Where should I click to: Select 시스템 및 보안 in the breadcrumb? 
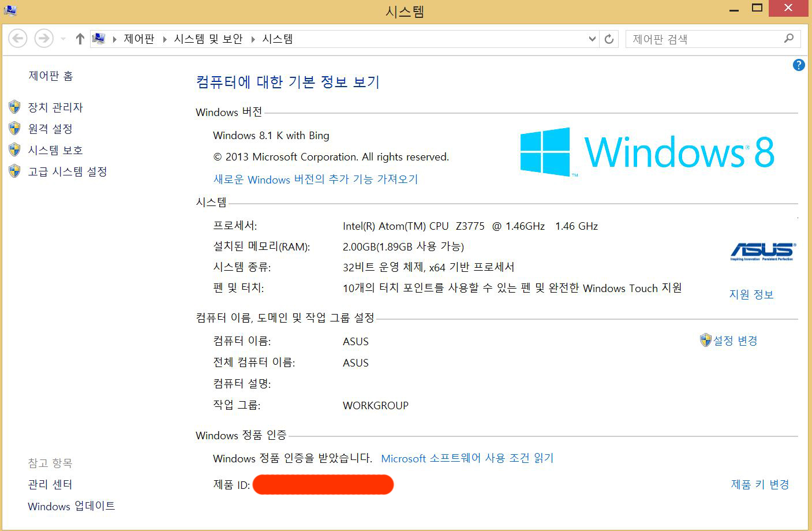[x=208, y=39]
